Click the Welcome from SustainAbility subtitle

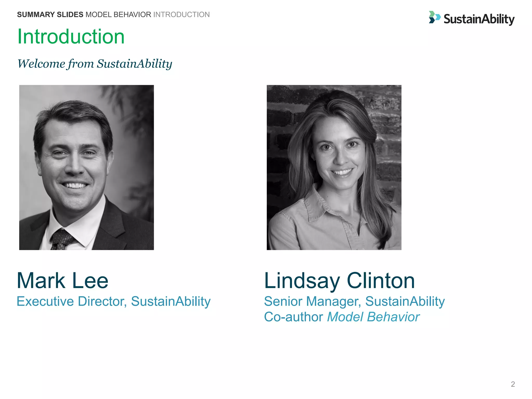[95, 64]
